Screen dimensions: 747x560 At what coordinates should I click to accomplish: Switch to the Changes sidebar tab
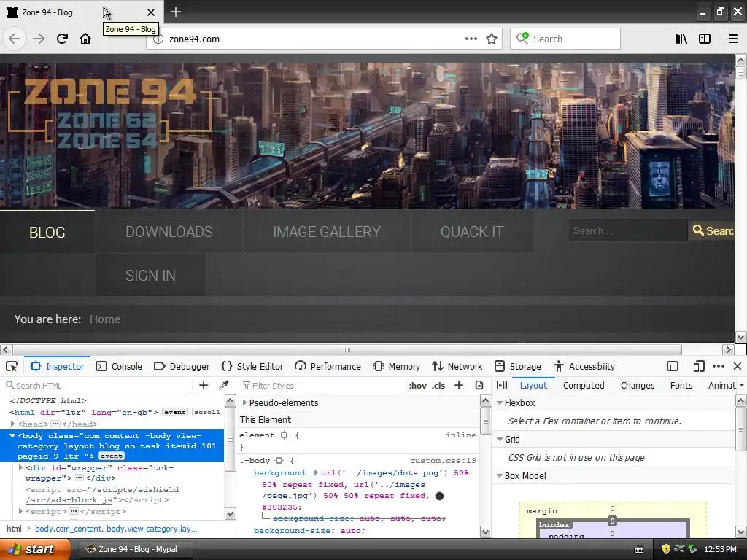[x=638, y=385]
